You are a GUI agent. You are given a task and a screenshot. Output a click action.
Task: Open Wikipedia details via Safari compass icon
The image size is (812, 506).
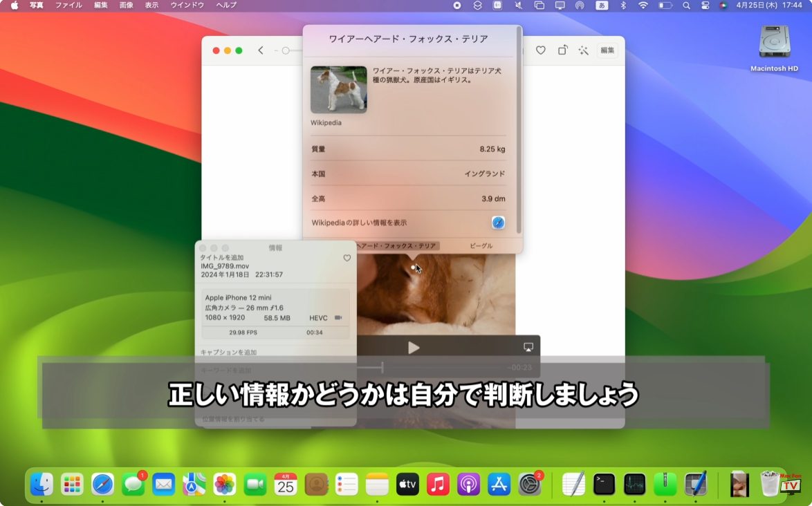(498, 223)
